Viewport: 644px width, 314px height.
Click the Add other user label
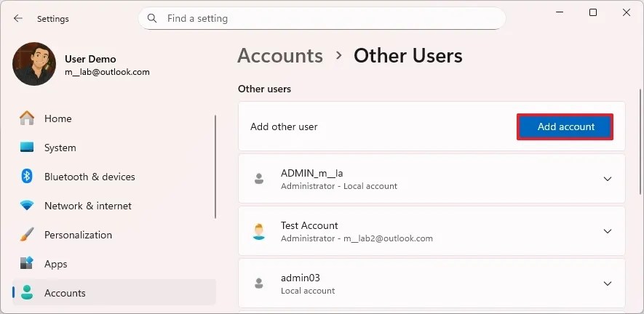[284, 126]
